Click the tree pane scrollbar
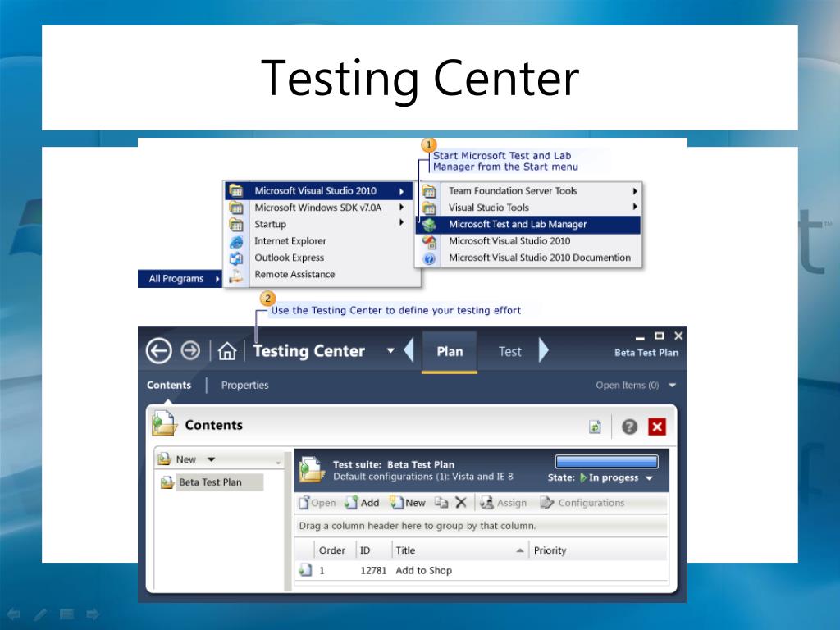 click(x=288, y=521)
